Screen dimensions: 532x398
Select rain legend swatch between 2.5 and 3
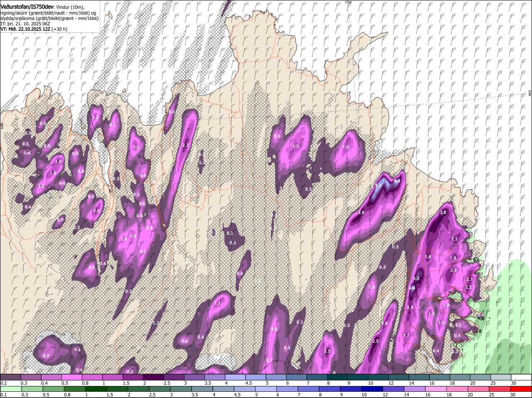(160, 389)
